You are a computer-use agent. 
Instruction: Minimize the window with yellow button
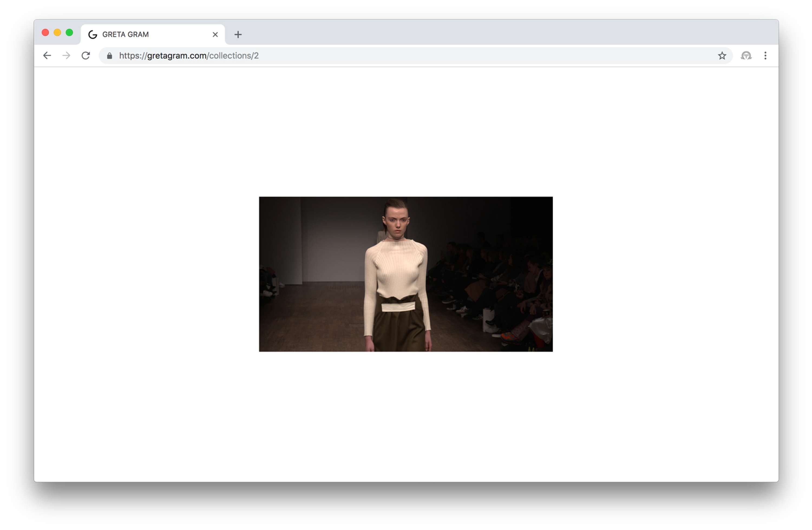[57, 32]
